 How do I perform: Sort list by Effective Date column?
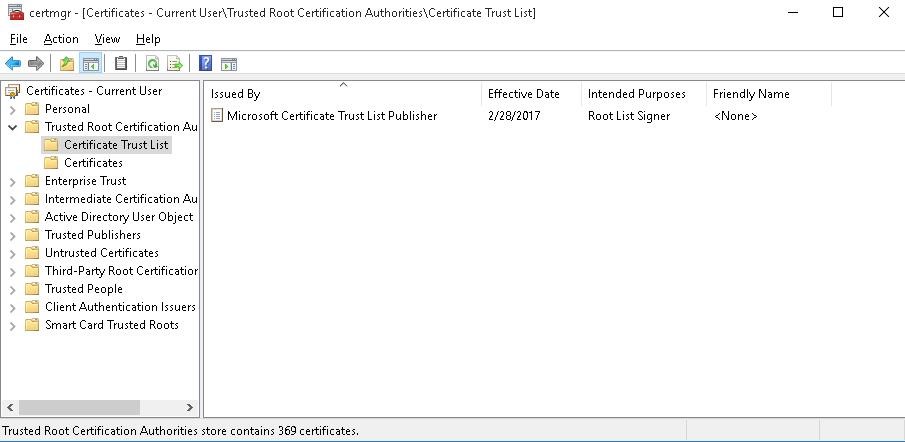[x=523, y=94]
